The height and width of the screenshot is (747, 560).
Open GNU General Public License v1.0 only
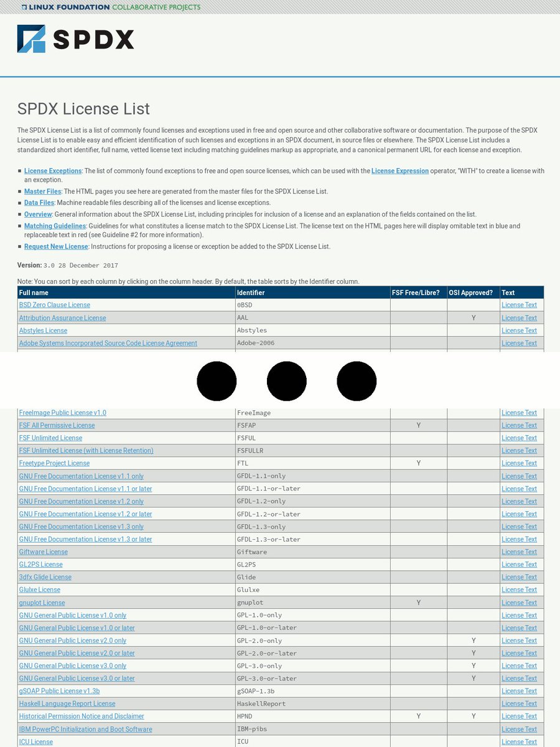click(x=73, y=615)
